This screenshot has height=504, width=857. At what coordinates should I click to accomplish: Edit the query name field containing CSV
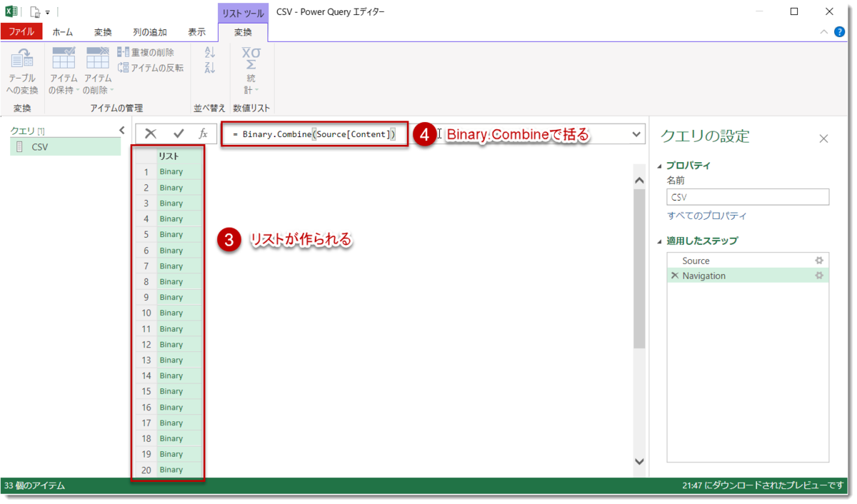[x=748, y=197]
